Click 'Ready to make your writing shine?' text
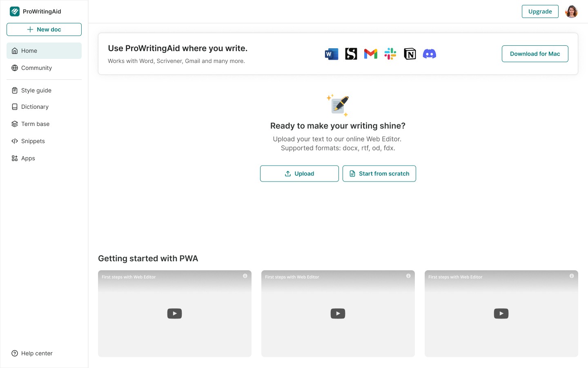The image size is (588, 368). click(x=338, y=126)
